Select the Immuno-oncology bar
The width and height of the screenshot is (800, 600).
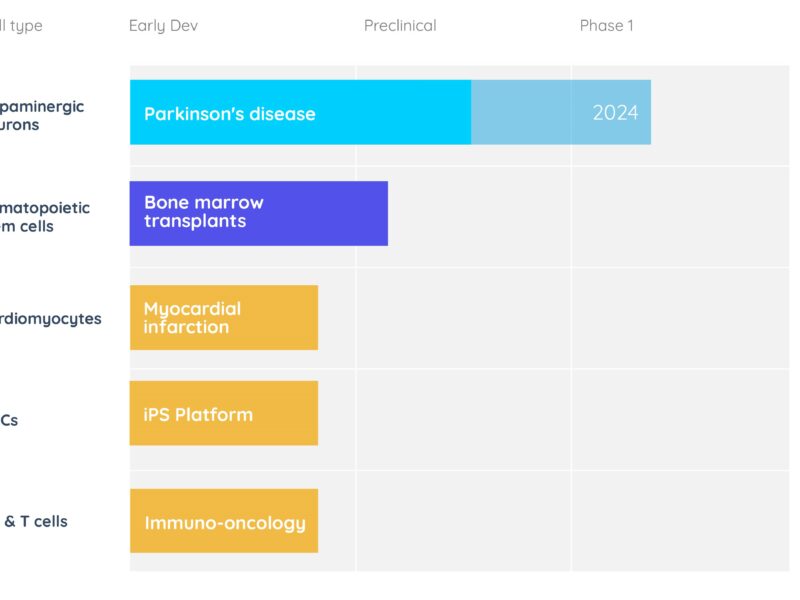pos(224,521)
